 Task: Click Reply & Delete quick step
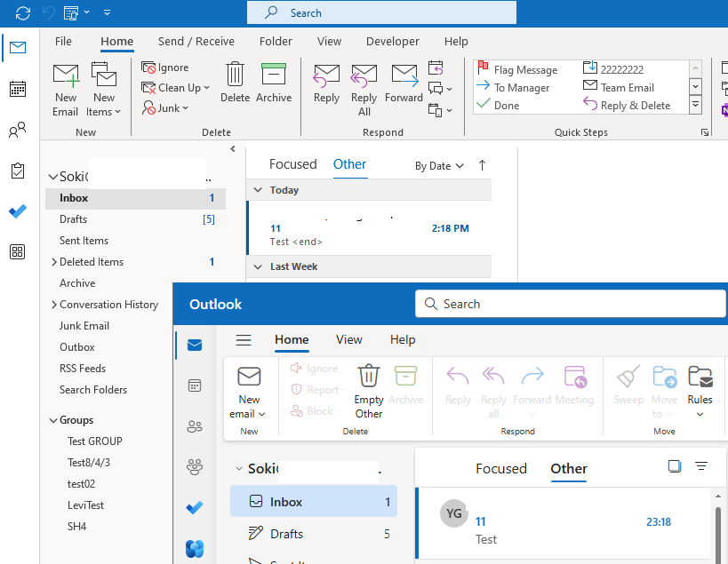627,106
